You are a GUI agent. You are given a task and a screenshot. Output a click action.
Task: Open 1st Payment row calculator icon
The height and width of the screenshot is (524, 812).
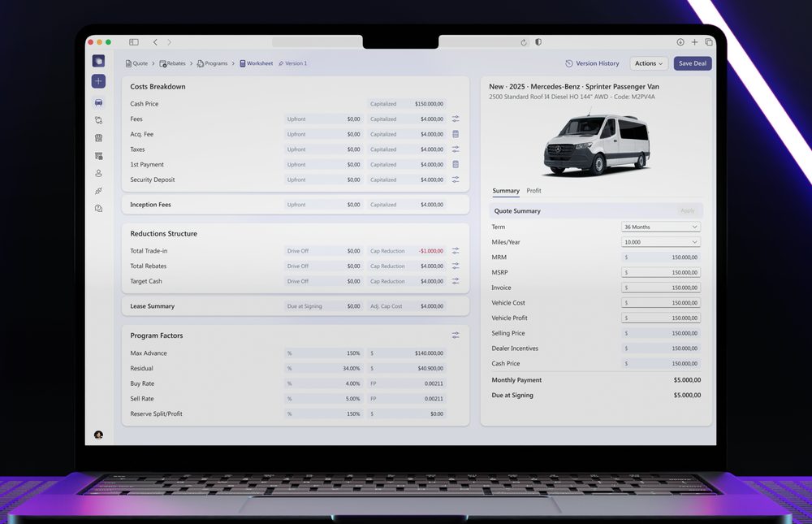coord(456,164)
